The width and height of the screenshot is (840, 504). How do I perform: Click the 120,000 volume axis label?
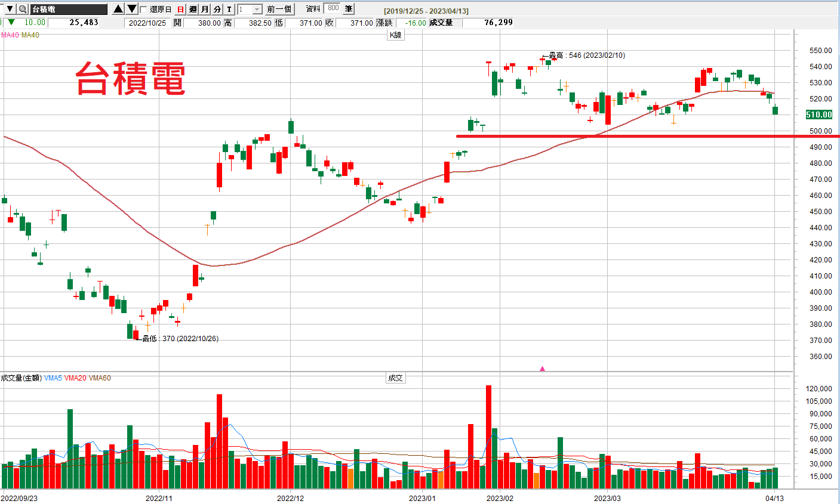pyautogui.click(x=819, y=389)
